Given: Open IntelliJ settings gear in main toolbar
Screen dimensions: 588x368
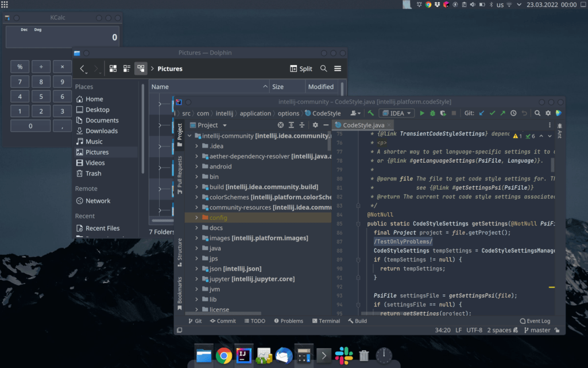Looking at the screenshot, I should [x=548, y=113].
